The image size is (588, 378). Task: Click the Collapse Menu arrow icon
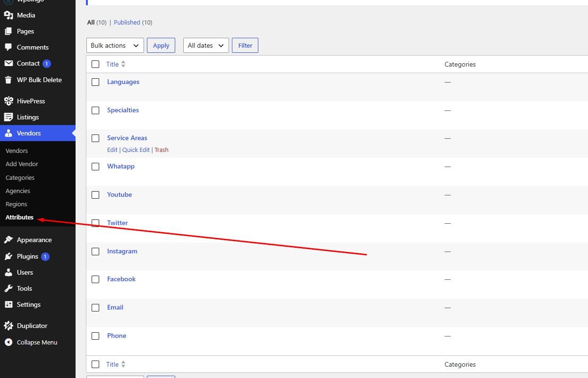coord(9,342)
